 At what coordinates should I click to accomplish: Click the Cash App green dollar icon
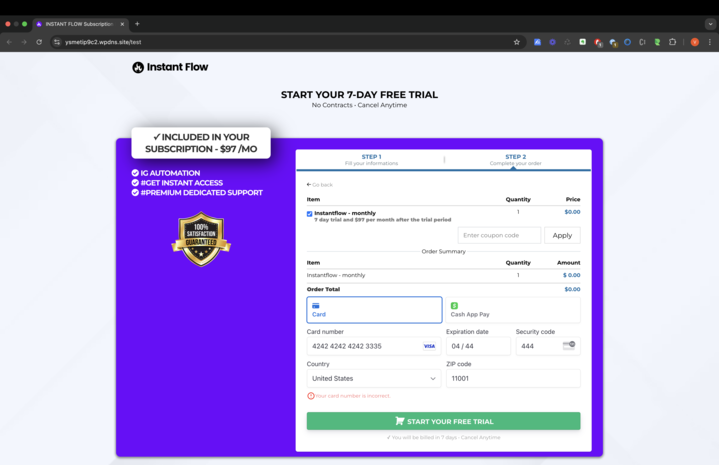pyautogui.click(x=454, y=305)
